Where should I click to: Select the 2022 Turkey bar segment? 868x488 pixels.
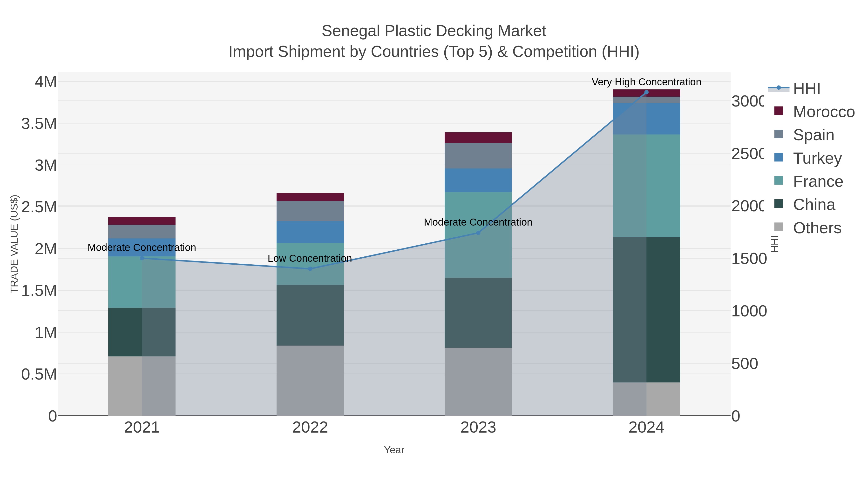310,232
